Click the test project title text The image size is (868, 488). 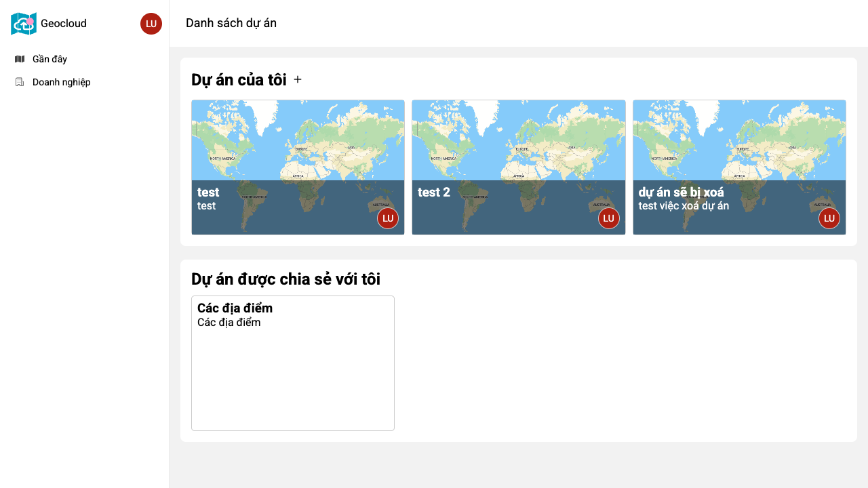pos(208,192)
